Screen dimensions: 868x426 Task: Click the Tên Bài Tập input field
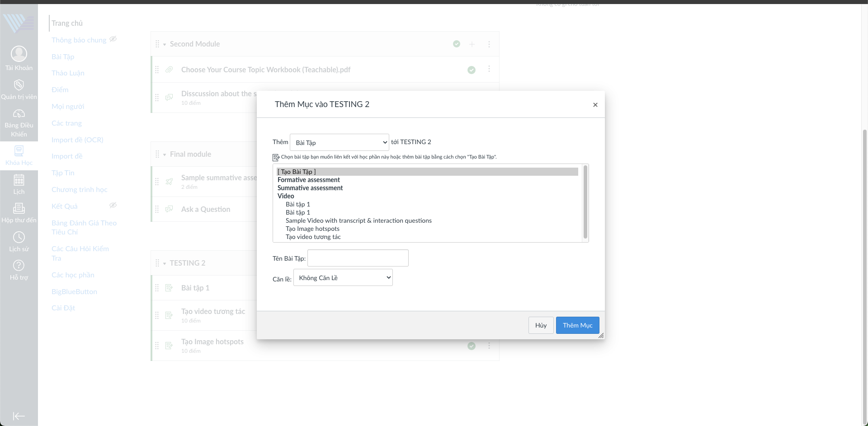(x=358, y=258)
